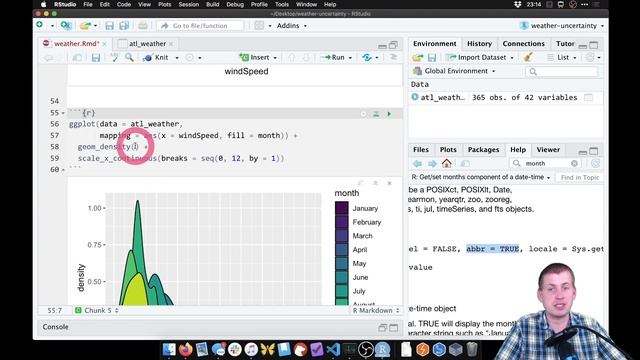The image size is (640, 360).
Task: Open the Plots menu in menu bar
Action: click(x=164, y=4)
